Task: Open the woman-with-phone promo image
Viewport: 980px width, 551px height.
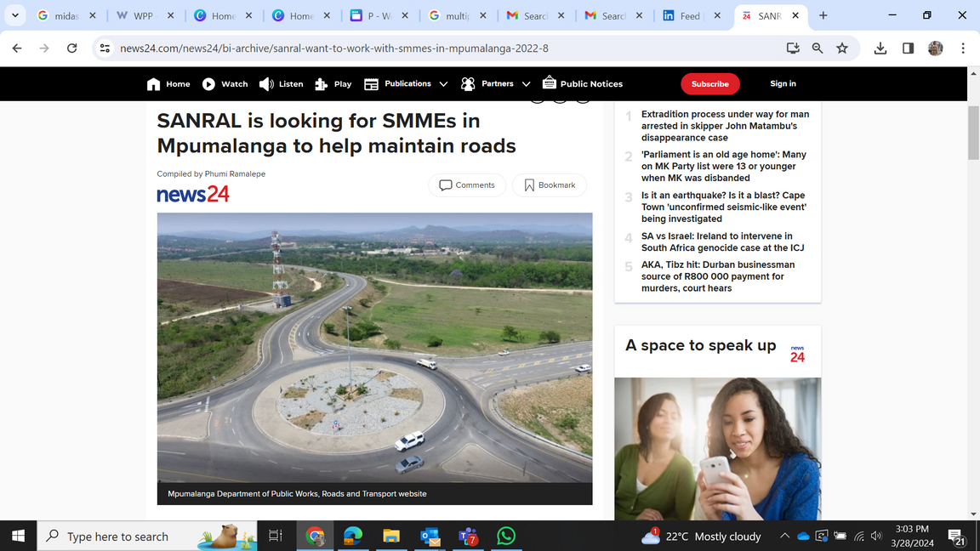Action: click(x=717, y=449)
